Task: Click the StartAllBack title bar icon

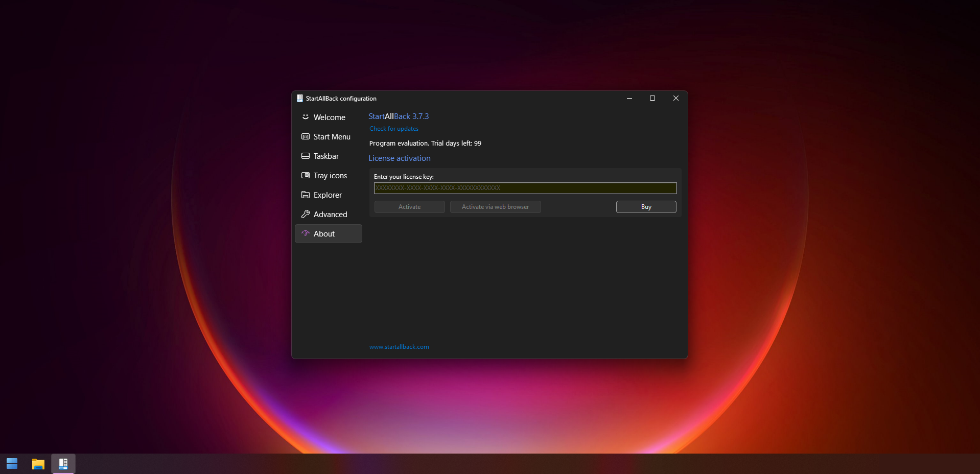Action: [x=300, y=98]
